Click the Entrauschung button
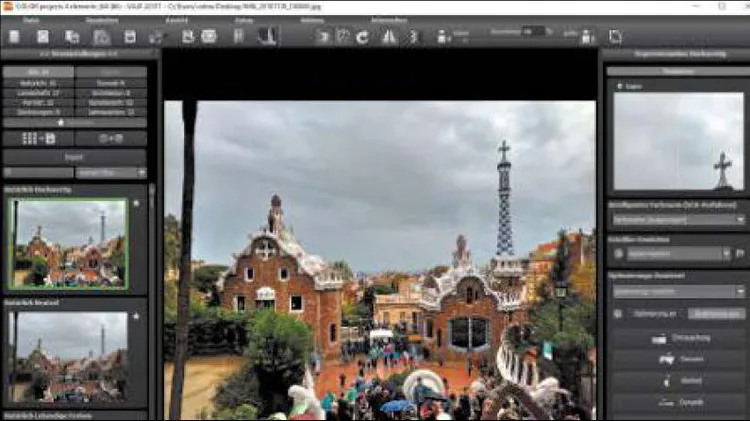Viewport: 750px width, 421px height. (678, 339)
